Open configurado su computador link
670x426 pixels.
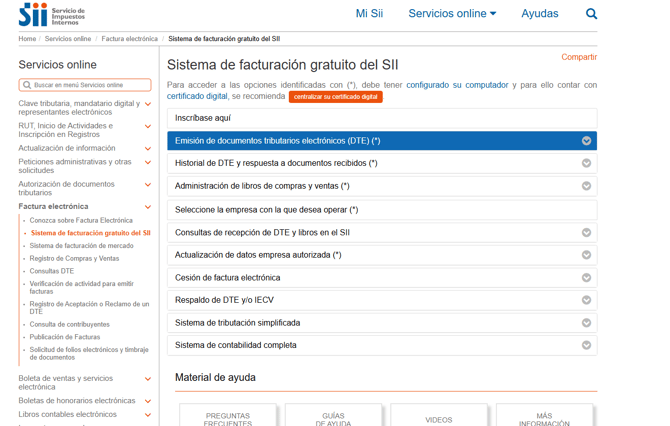click(x=457, y=85)
